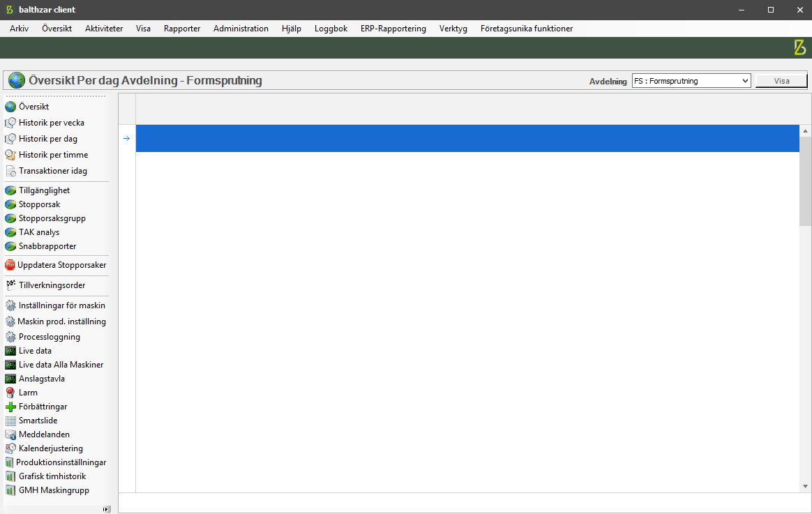Click the red stop icon for Uppdatera Stopporsaker
Image resolution: width=812 pixels, height=514 pixels.
(10, 265)
